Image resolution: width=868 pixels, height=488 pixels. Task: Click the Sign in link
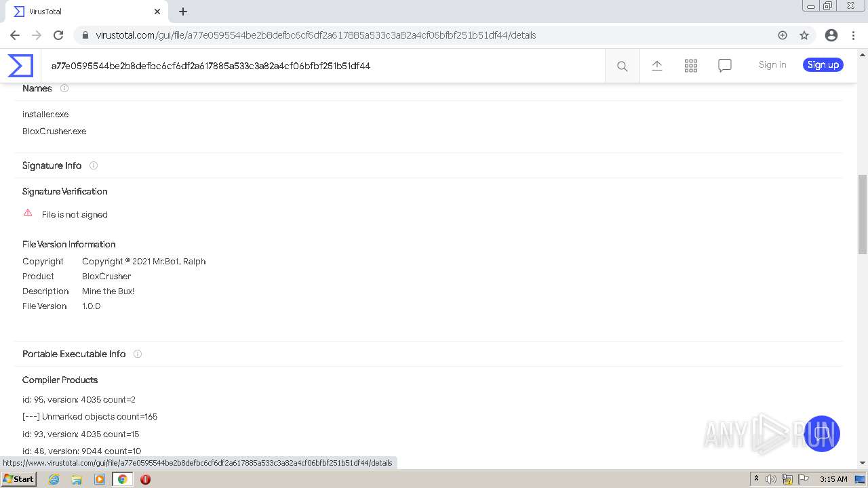point(772,64)
